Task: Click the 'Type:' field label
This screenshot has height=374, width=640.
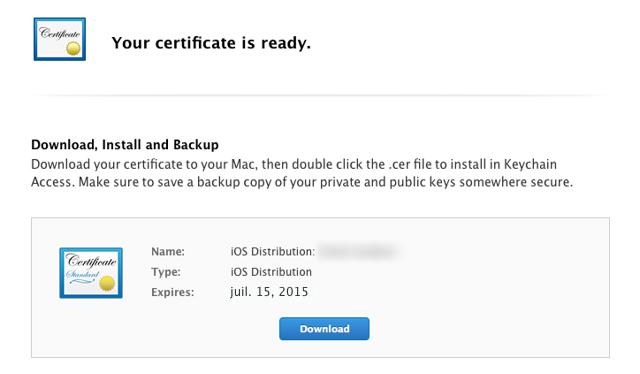Action: (x=166, y=272)
